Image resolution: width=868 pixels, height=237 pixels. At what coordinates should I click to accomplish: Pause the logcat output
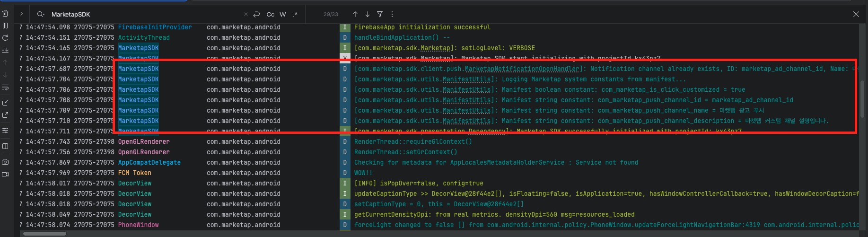pos(5,26)
